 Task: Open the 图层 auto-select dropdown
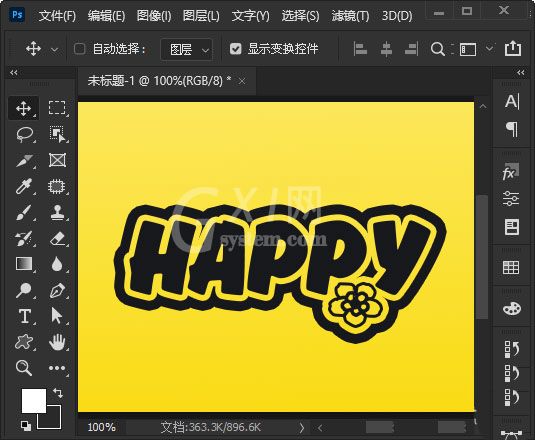(x=186, y=50)
